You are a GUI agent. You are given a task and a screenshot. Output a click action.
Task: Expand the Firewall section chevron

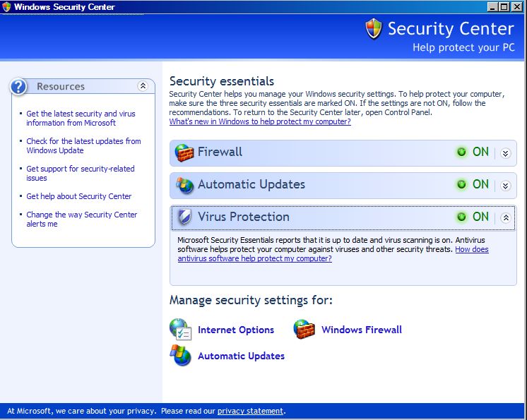pyautogui.click(x=505, y=153)
